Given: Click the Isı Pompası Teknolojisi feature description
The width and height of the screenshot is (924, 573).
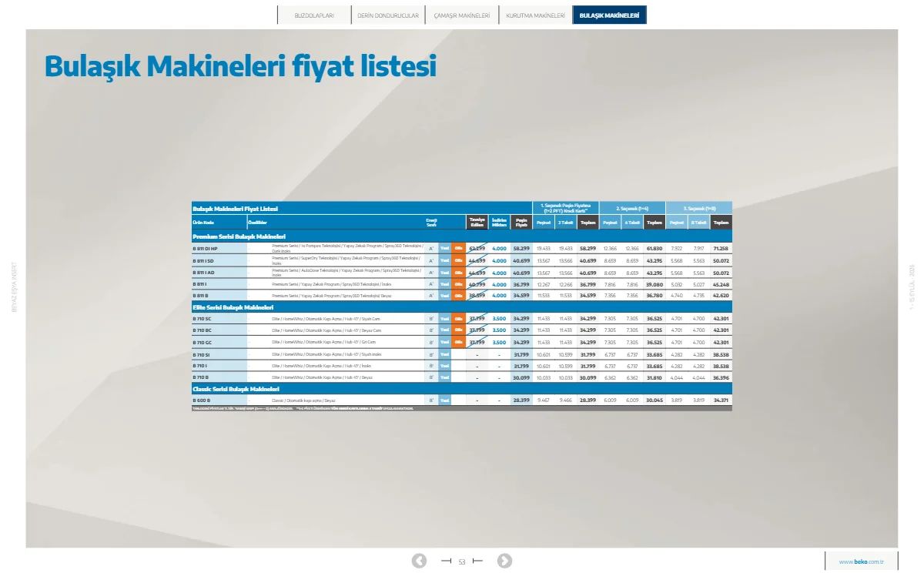Looking at the screenshot, I should pyautogui.click(x=346, y=249).
